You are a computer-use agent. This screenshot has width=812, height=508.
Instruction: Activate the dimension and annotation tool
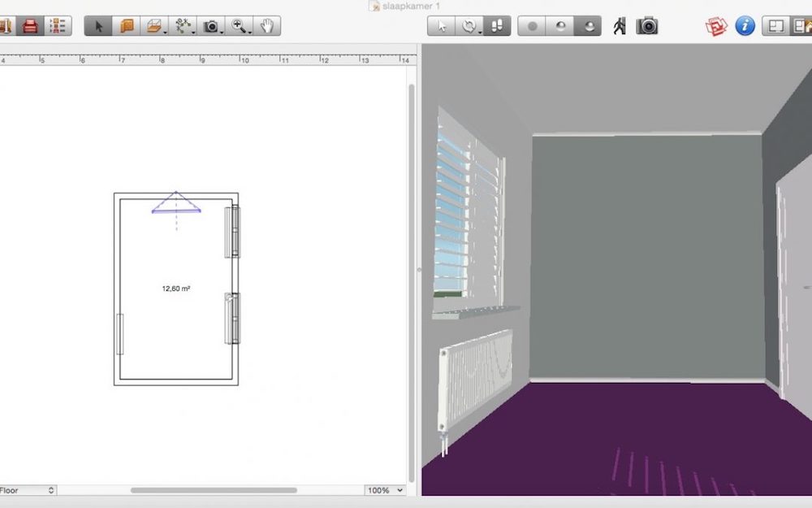click(x=183, y=26)
